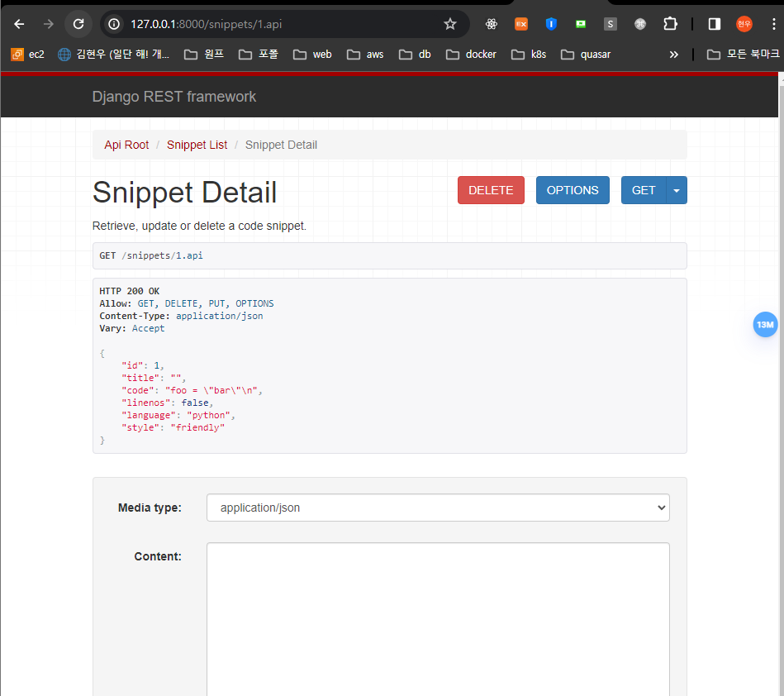Bookmark this page with the star icon
This screenshot has height=696, width=784.
tap(450, 24)
